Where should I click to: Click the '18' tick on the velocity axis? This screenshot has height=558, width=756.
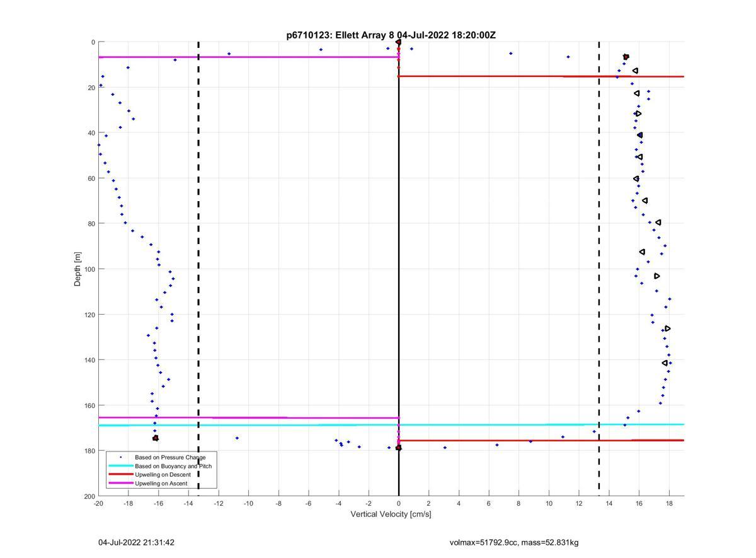(669, 503)
